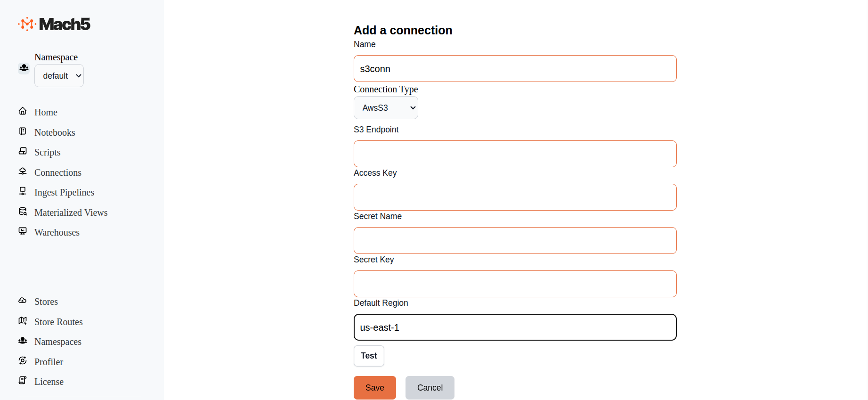Select Scripts in the sidebar
This screenshot has height=400, width=868.
coord(47,152)
